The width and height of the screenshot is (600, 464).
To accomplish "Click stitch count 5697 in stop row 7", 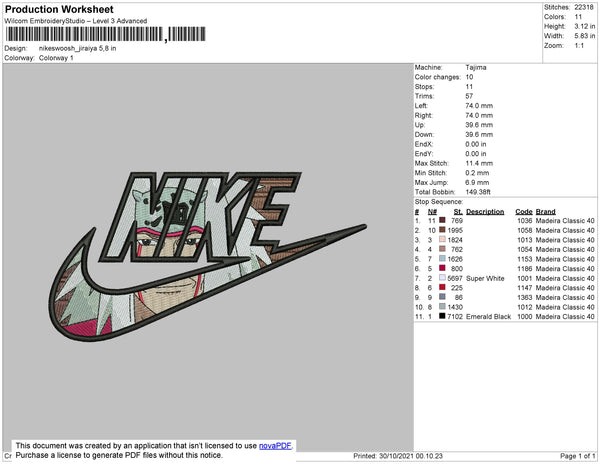I will click(x=455, y=278).
